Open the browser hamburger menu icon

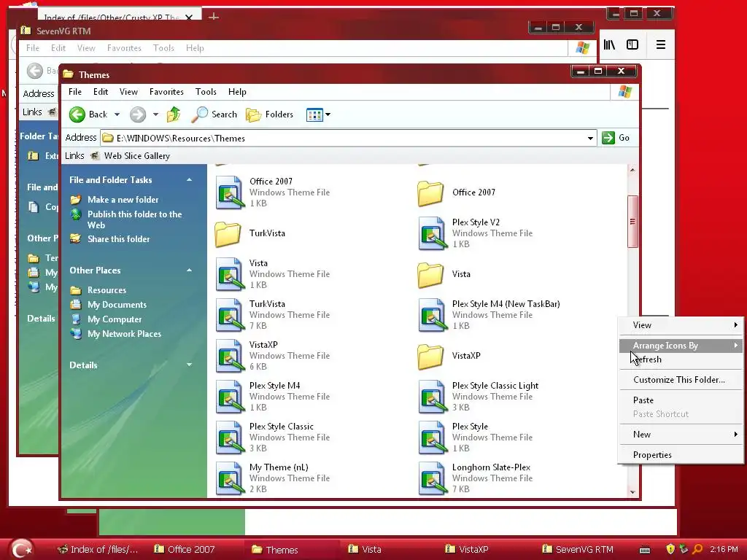pyautogui.click(x=661, y=44)
